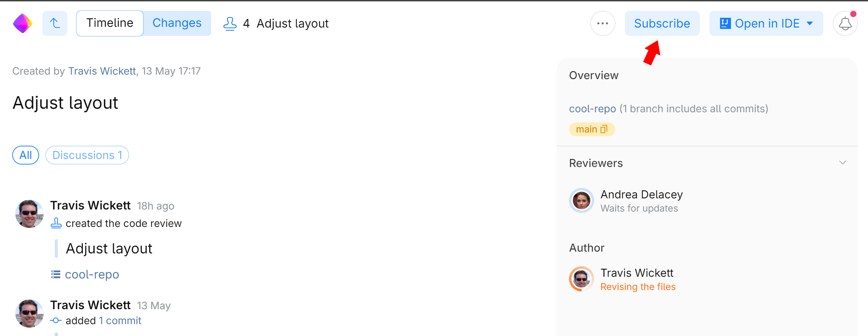Toggle the All filter chip
The image size is (868, 336).
coord(25,155)
